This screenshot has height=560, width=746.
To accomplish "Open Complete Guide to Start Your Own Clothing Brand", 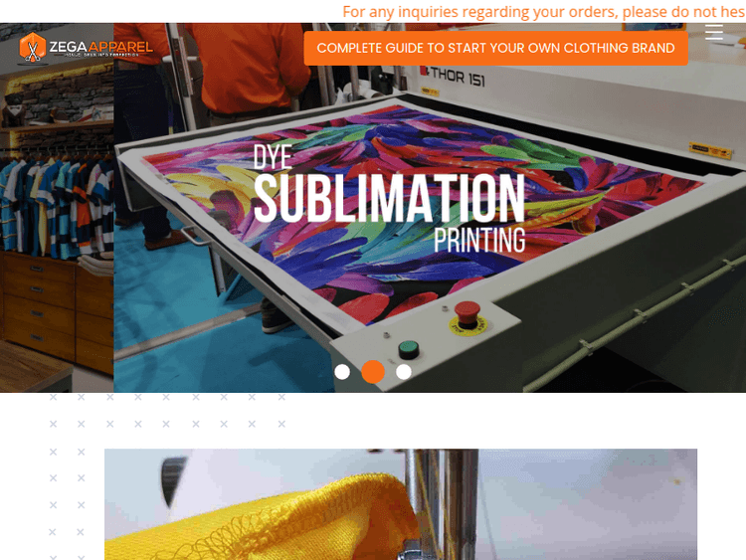I will click(495, 48).
